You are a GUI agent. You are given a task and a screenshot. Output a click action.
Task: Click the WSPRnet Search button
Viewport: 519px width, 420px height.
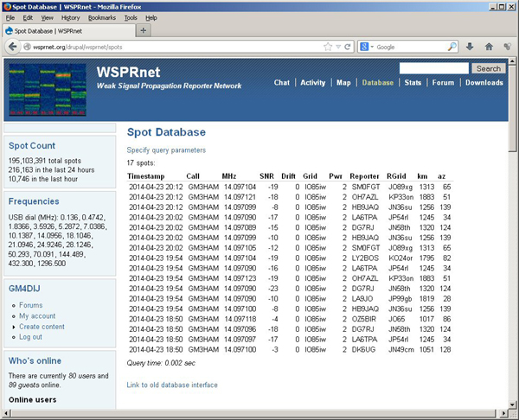tap(489, 68)
